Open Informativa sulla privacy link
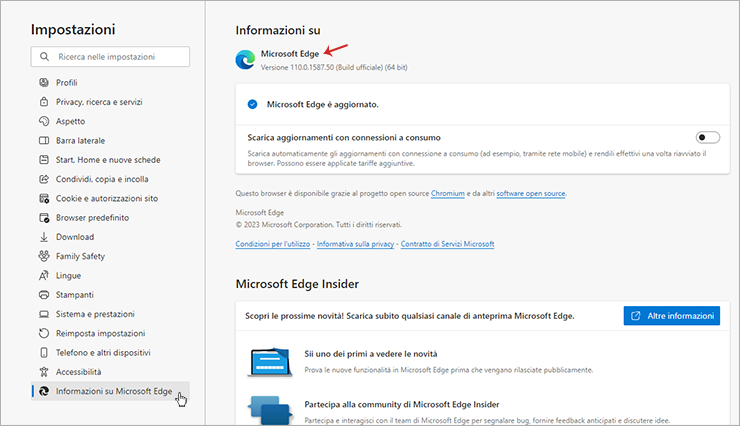 [x=355, y=244]
